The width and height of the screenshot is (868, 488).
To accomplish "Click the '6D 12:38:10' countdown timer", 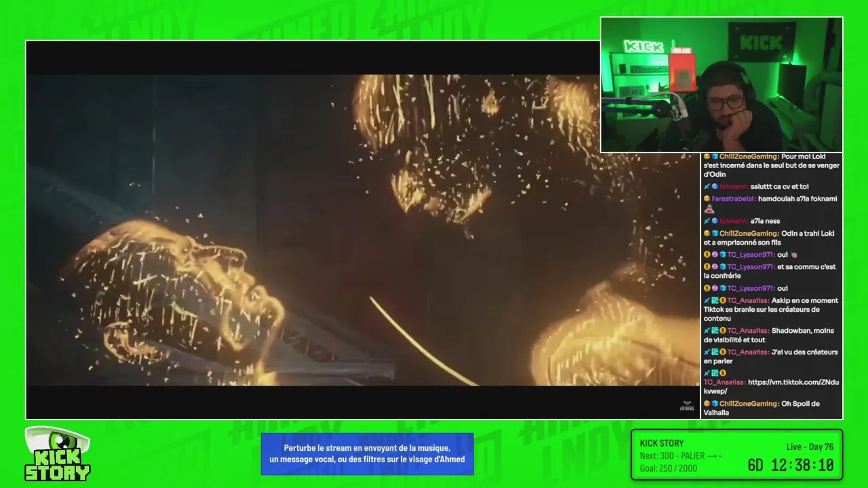I will [x=791, y=466].
